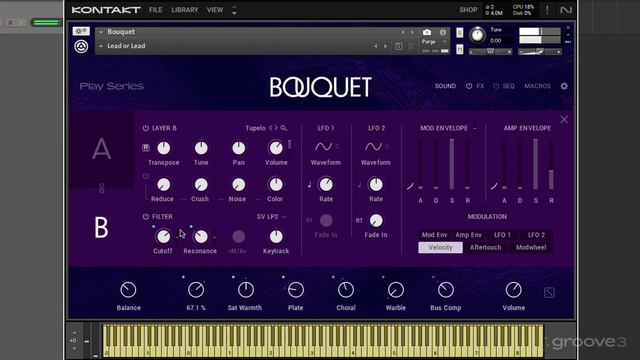640x360 pixels.
Task: Select the LFO 1 sine waveform
Action: coord(323,147)
